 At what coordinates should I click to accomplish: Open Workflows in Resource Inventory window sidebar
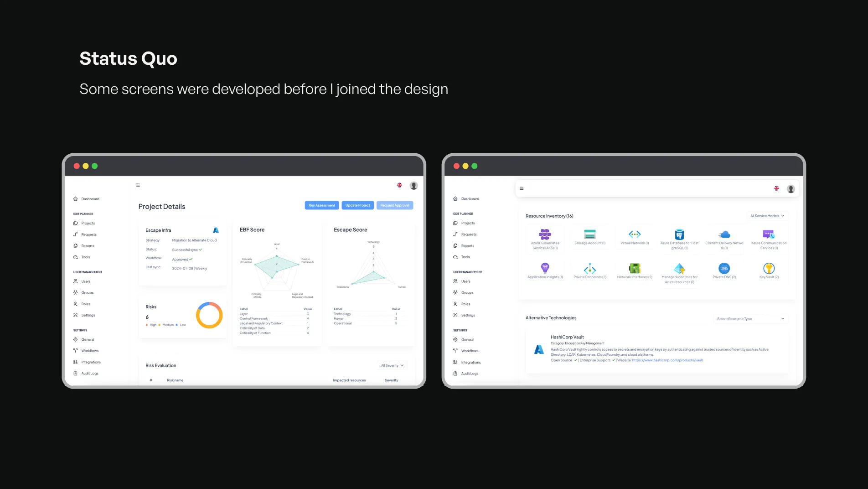coord(465,351)
